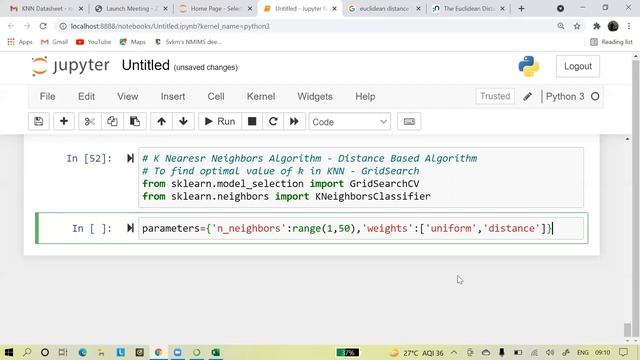Open the File menu

pos(47,97)
